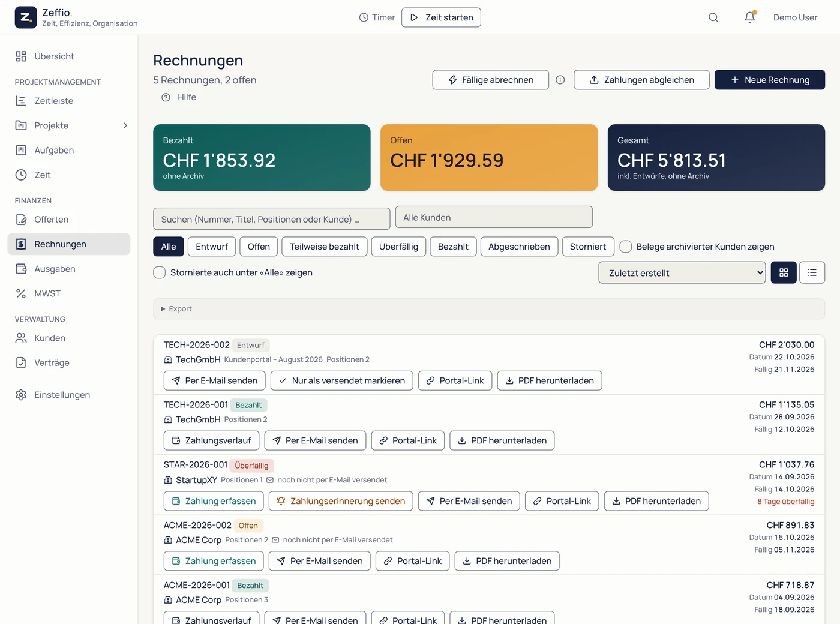This screenshot has height=624, width=840.
Task: Open search via the magnifier icon
Action: coord(713,17)
